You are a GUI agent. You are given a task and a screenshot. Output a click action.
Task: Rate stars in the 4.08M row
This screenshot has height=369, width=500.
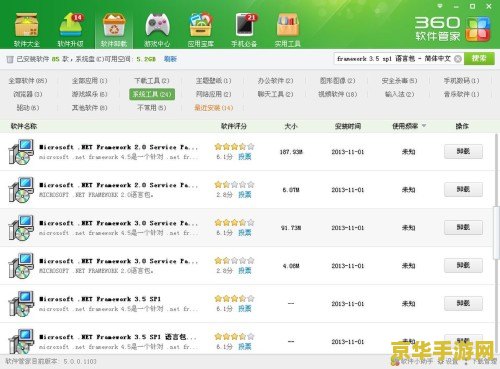(235, 260)
